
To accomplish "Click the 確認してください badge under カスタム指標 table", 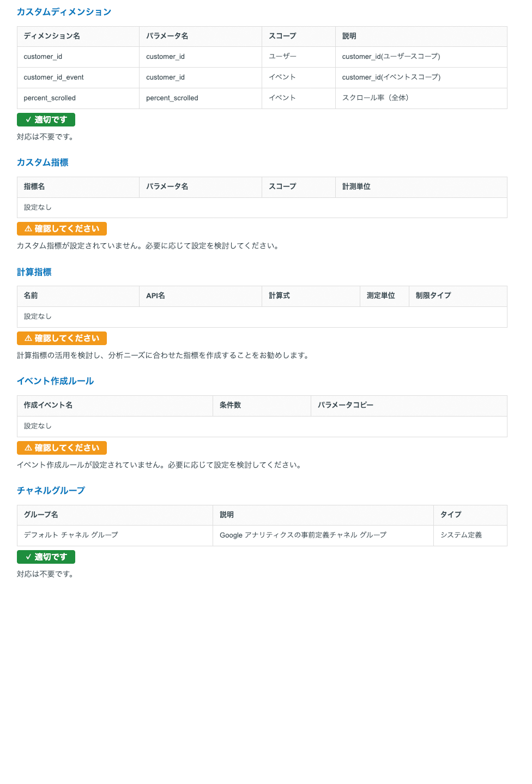I will (62, 228).
